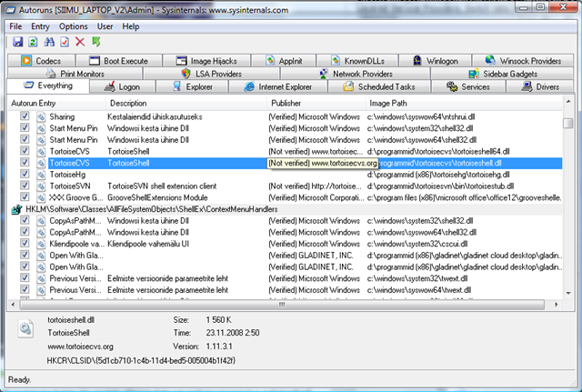The width and height of the screenshot is (582, 392).
Task: Open the Print Monitors tab
Action: point(75,74)
